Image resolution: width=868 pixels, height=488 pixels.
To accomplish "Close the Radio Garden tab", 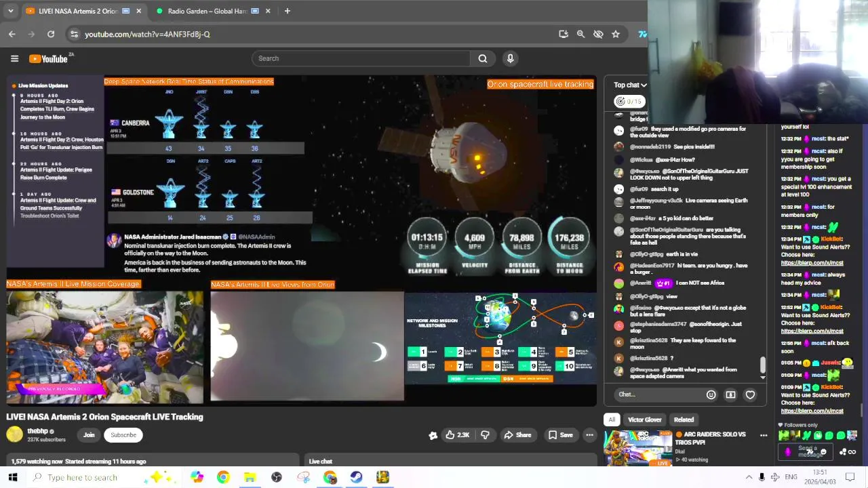I will 268,11.
